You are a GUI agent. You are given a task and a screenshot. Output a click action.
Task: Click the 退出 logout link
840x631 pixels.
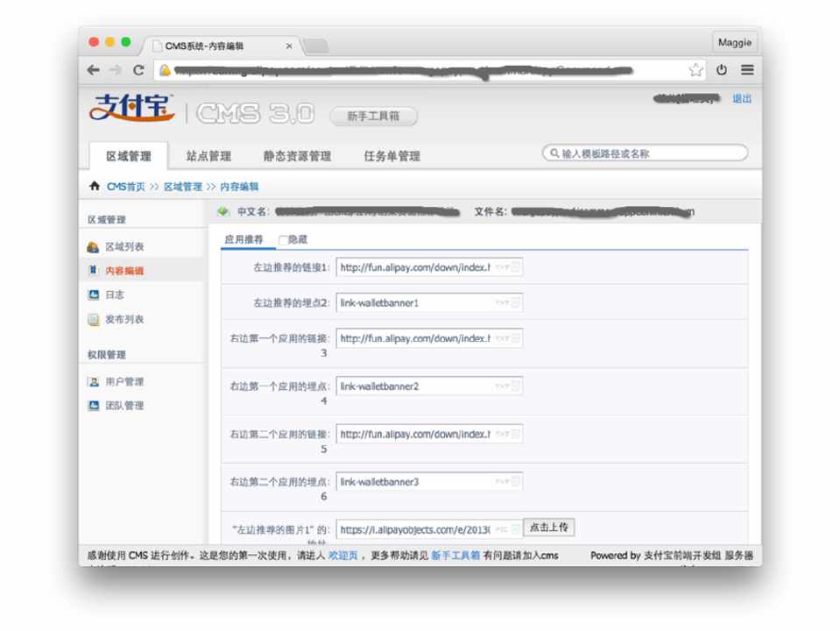click(x=742, y=98)
